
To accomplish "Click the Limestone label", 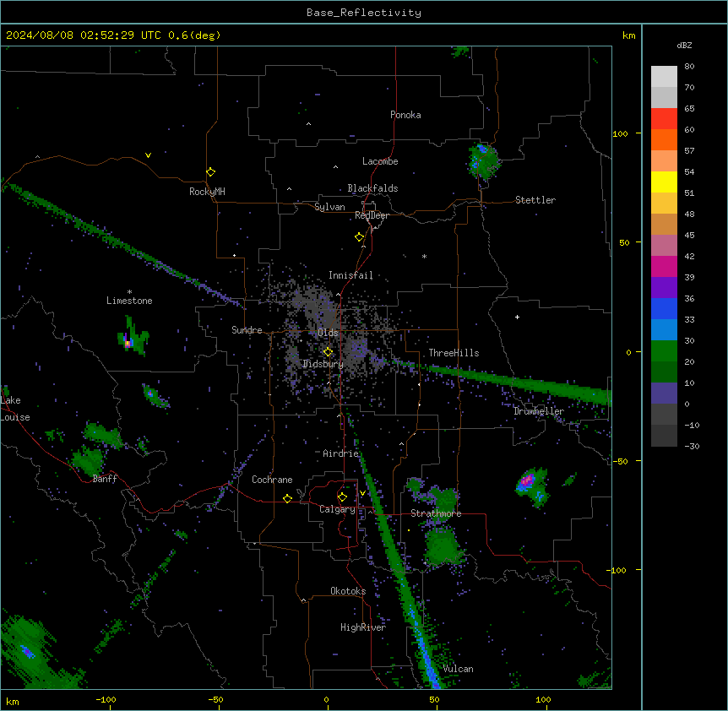I will click(x=129, y=301).
